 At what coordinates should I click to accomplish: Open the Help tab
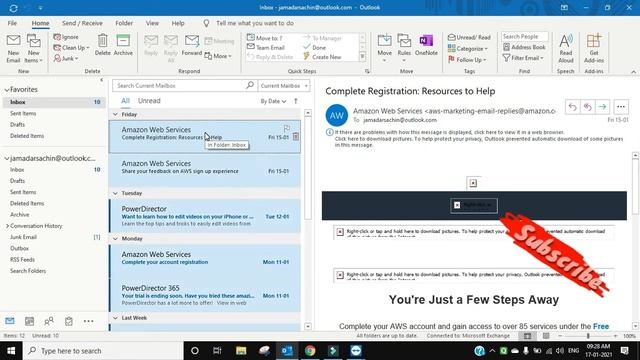coord(178,23)
